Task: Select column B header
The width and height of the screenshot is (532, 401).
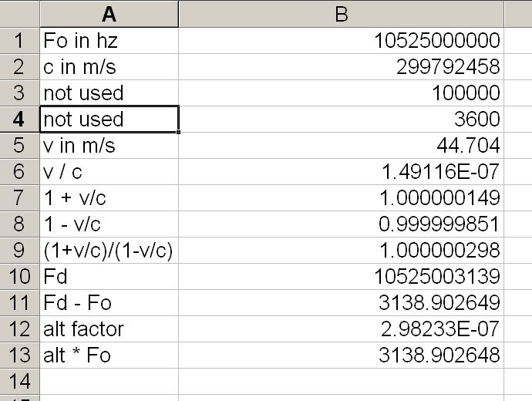Action: point(341,13)
